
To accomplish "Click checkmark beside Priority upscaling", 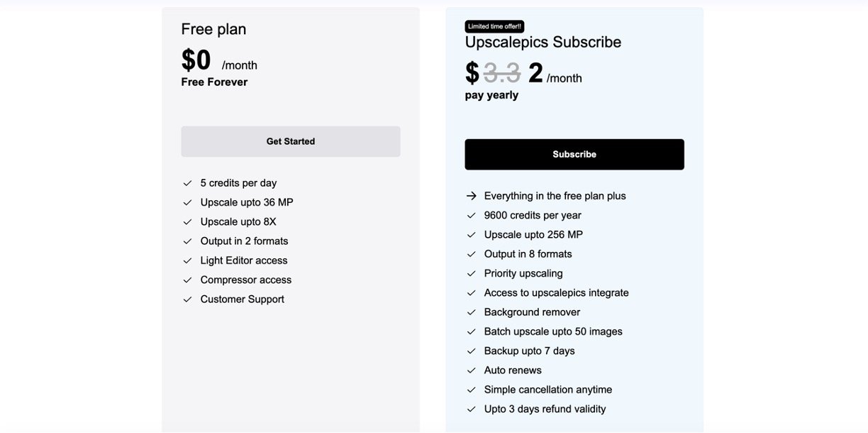I will click(x=471, y=273).
